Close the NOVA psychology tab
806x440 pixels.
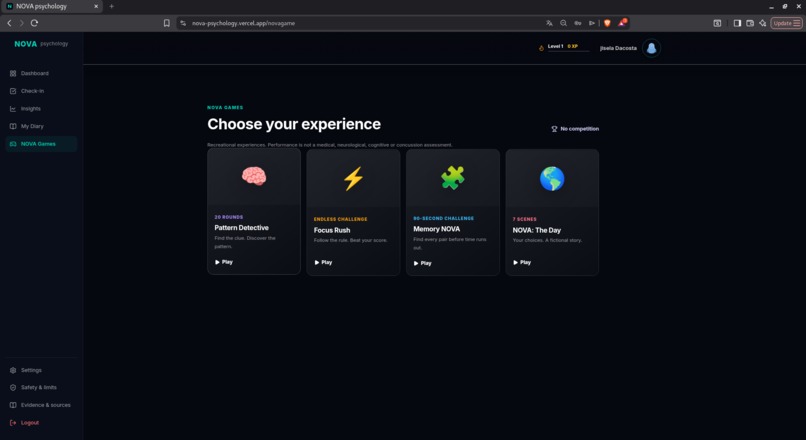[x=96, y=6]
